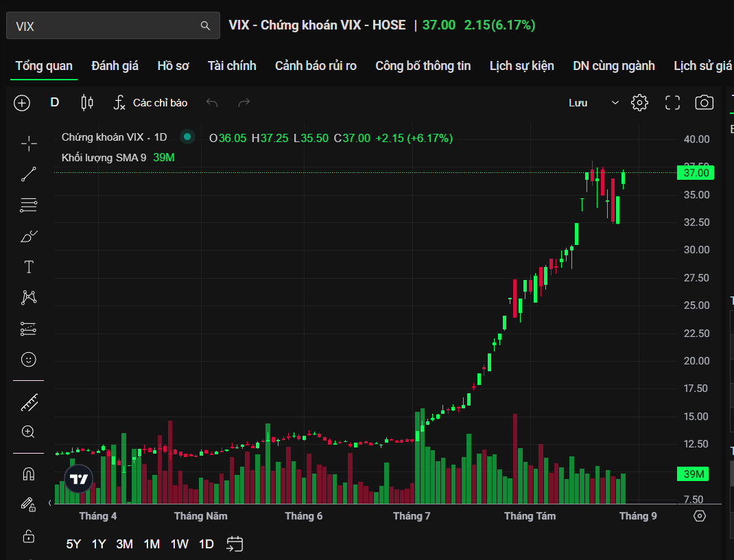Image resolution: width=734 pixels, height=560 pixels.
Task: Click the TradingView logo
Action: pos(79,478)
